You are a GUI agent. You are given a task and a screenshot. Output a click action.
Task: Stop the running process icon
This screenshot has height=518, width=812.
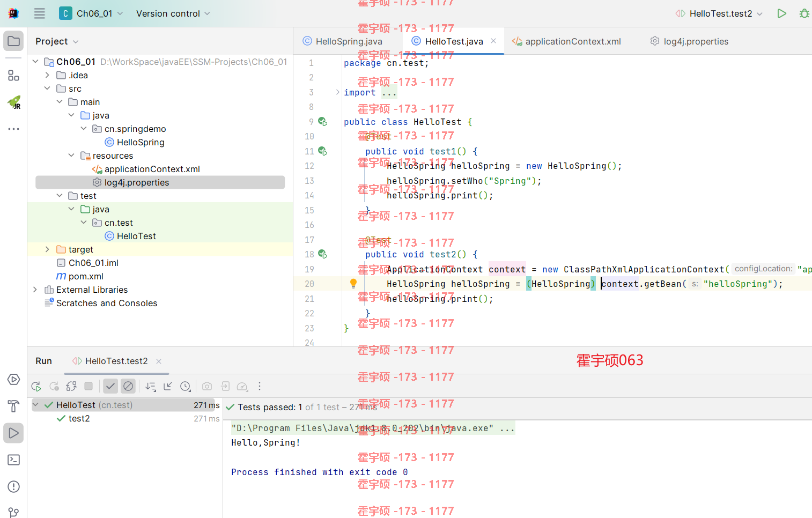click(x=89, y=386)
